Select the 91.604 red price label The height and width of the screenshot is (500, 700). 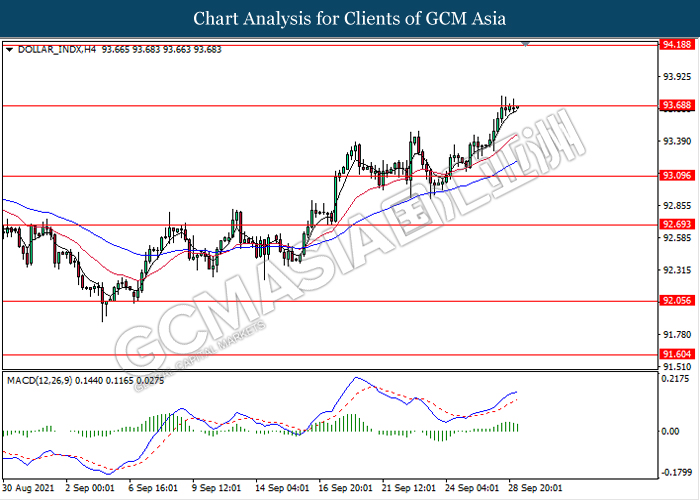tap(678, 354)
